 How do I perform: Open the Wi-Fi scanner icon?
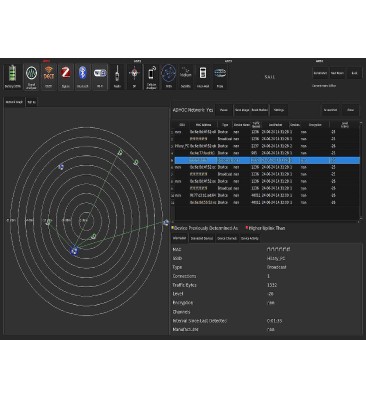tap(100, 77)
